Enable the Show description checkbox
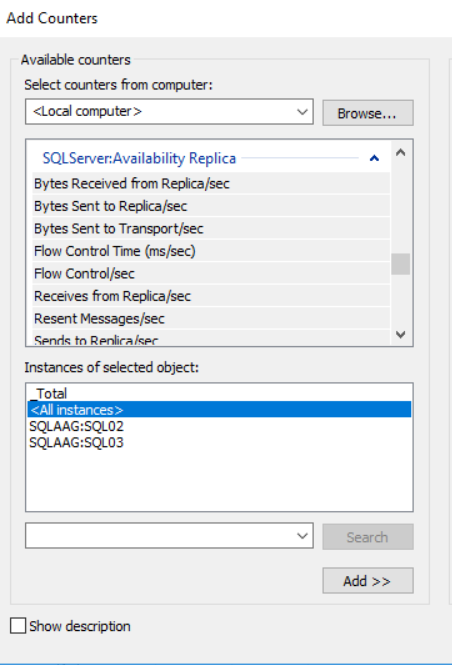The image size is (452, 665). (18, 626)
